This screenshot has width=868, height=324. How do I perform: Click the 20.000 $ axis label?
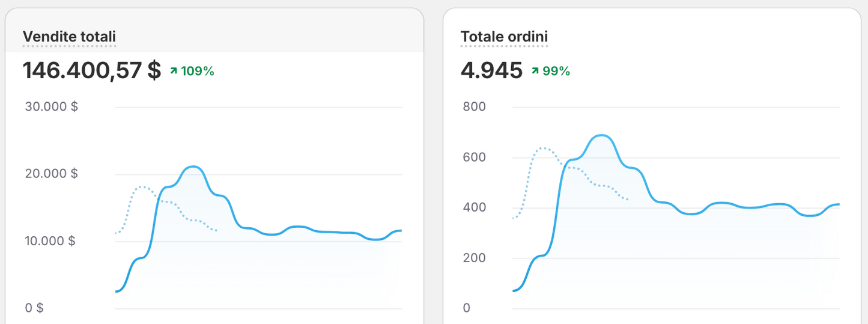click(51, 174)
